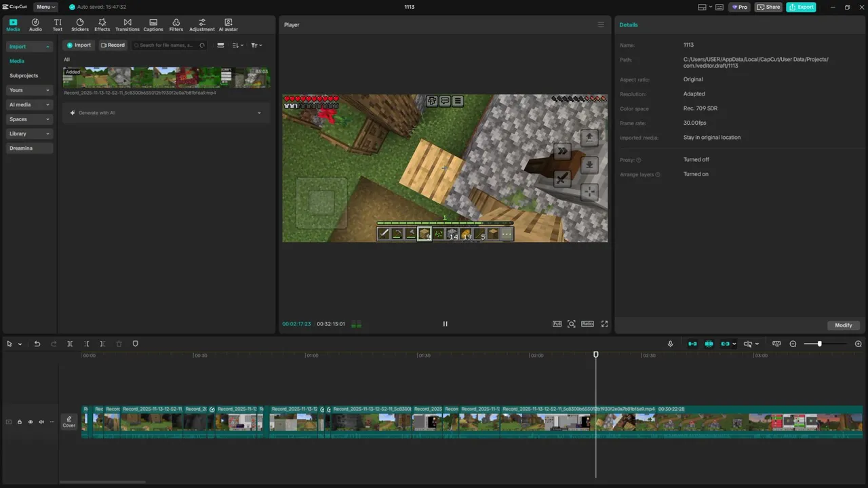
Task: Open the Player panel options menu
Action: click(x=601, y=24)
